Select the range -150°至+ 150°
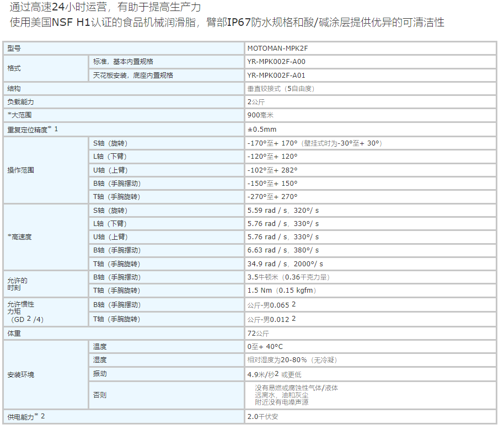The height and width of the screenshot is (430, 504). (272, 184)
